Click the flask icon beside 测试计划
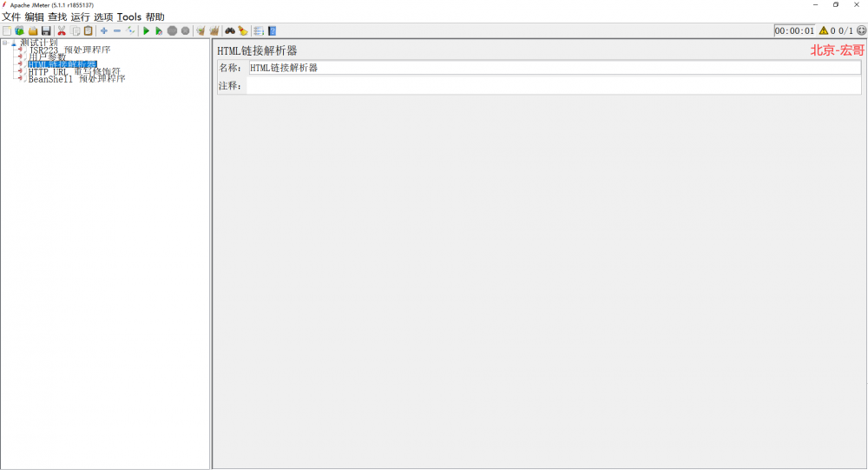This screenshot has height=470, width=868. pos(14,43)
